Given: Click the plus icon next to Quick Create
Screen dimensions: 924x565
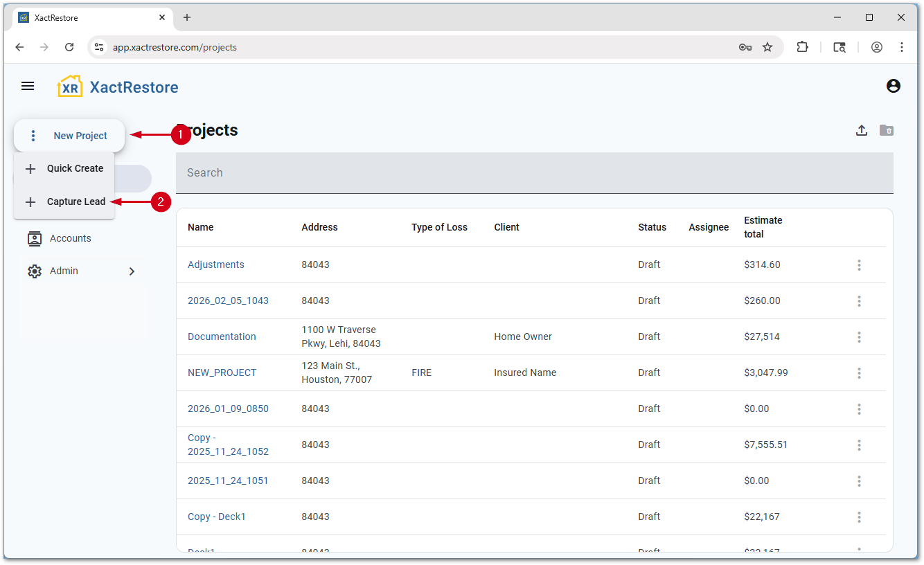Looking at the screenshot, I should (x=30, y=168).
